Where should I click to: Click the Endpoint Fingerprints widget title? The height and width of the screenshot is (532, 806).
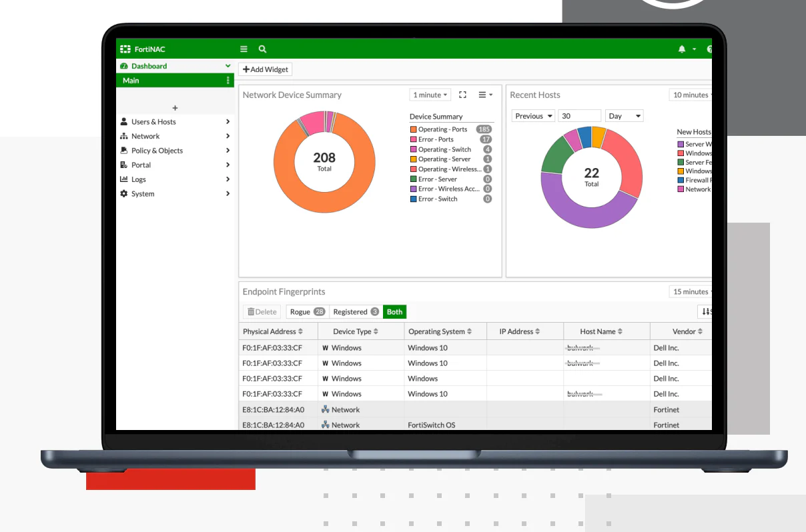(x=284, y=292)
